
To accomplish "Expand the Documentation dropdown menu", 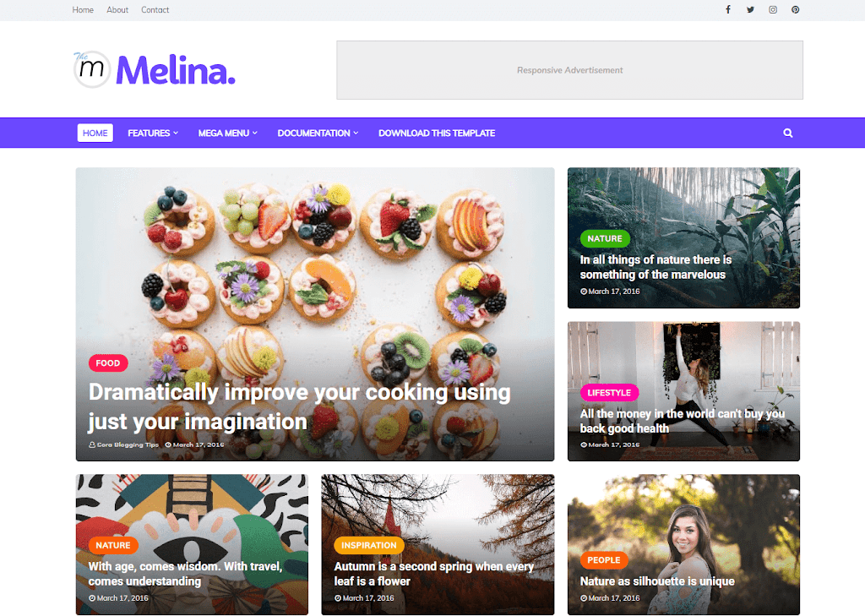I will click(x=318, y=133).
